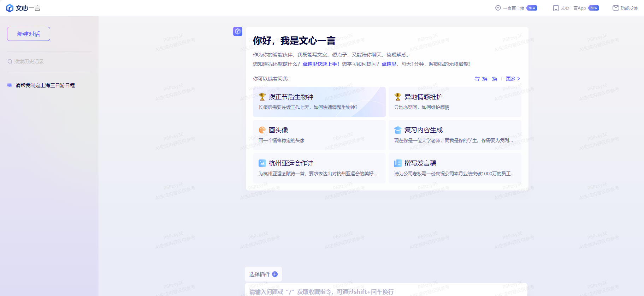The width and height of the screenshot is (644, 296).
Task: Click the assistant avatar icon beside the greeting
Action: tap(238, 31)
